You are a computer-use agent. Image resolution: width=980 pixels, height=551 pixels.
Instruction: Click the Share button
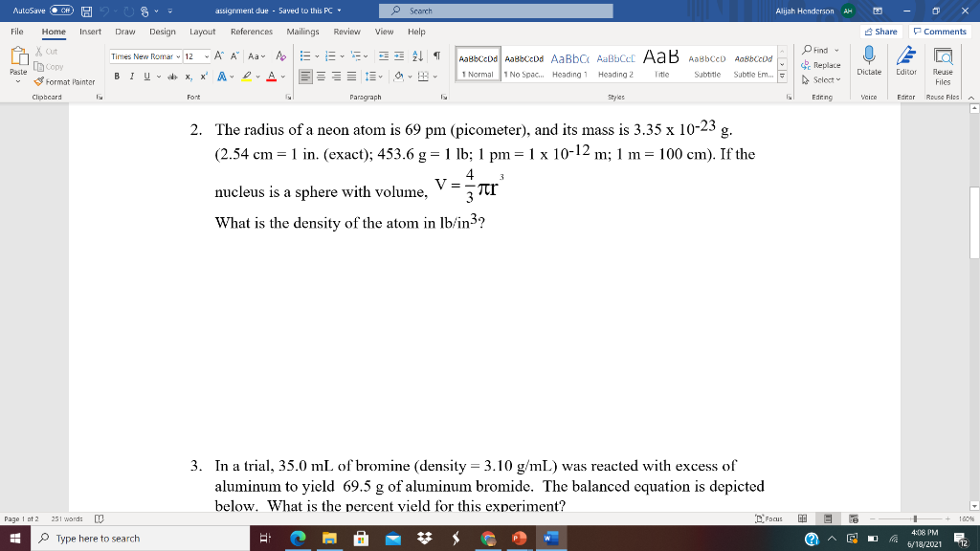(880, 32)
